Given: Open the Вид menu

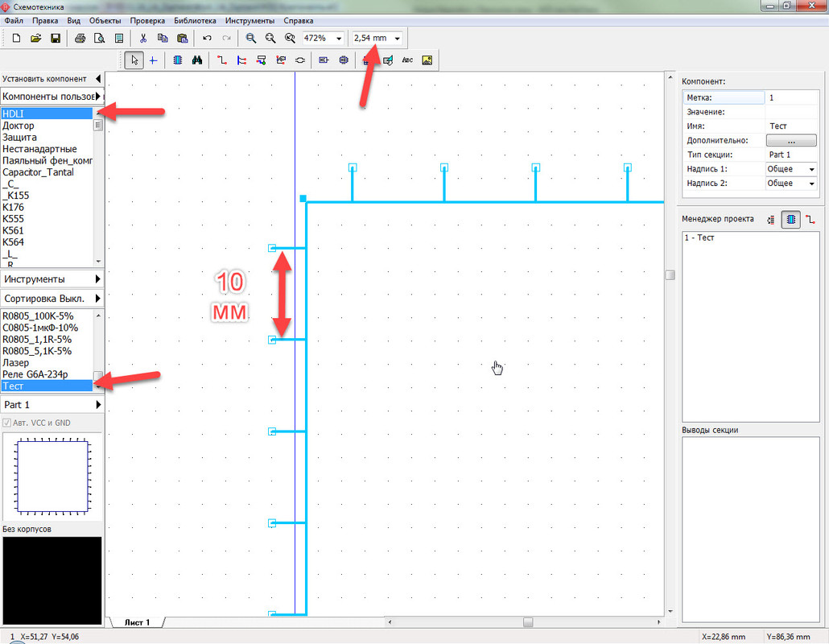Looking at the screenshot, I should [73, 21].
